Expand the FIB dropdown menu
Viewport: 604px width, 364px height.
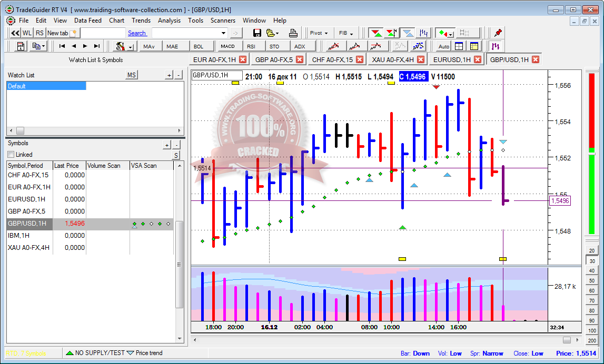pos(346,33)
